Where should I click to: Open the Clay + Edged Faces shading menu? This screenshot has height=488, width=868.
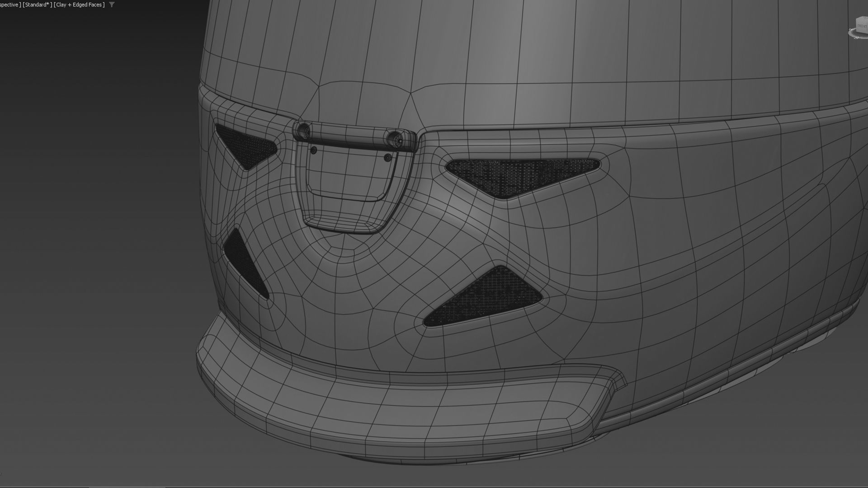tap(79, 5)
